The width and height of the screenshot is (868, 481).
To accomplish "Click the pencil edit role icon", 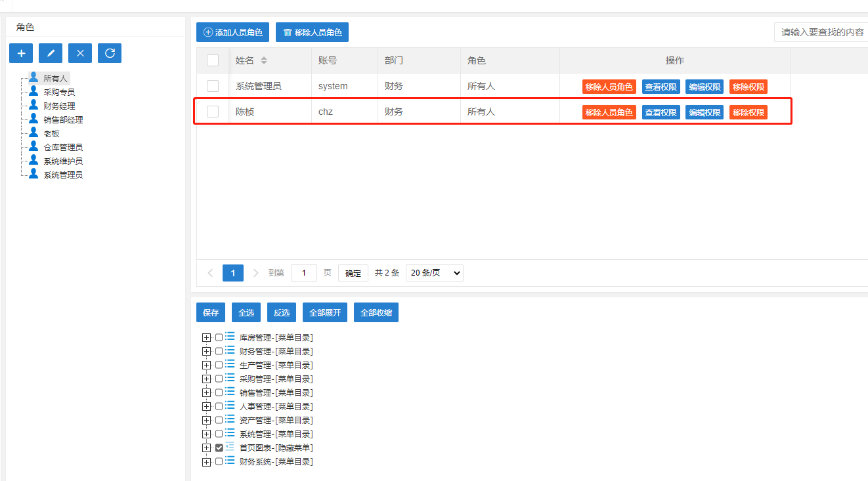I will coord(51,53).
